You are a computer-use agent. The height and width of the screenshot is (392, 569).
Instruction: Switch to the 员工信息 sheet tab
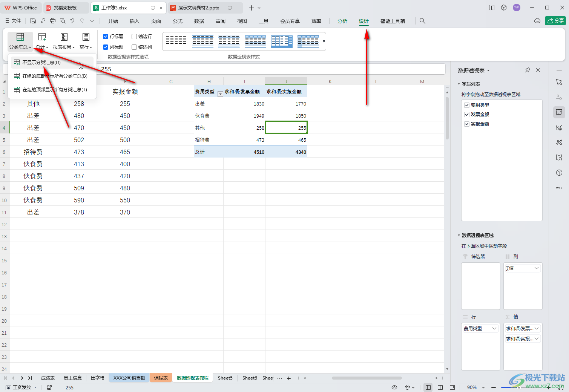[x=72, y=378]
